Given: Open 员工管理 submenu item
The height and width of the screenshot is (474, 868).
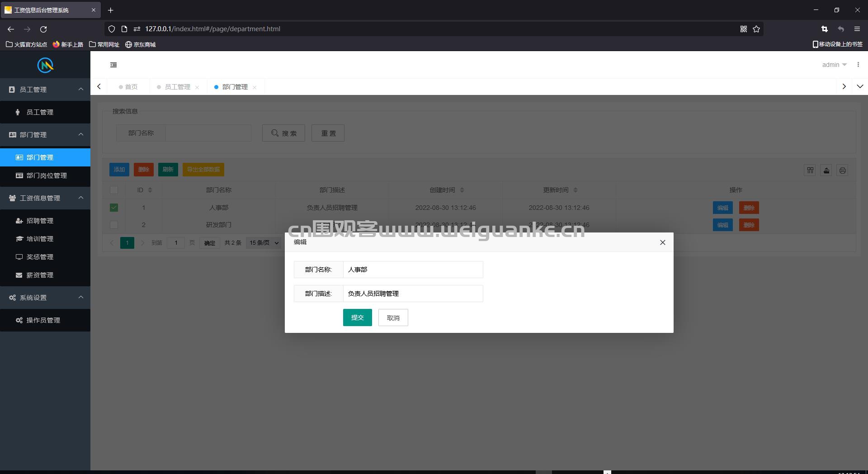Looking at the screenshot, I should pyautogui.click(x=45, y=112).
